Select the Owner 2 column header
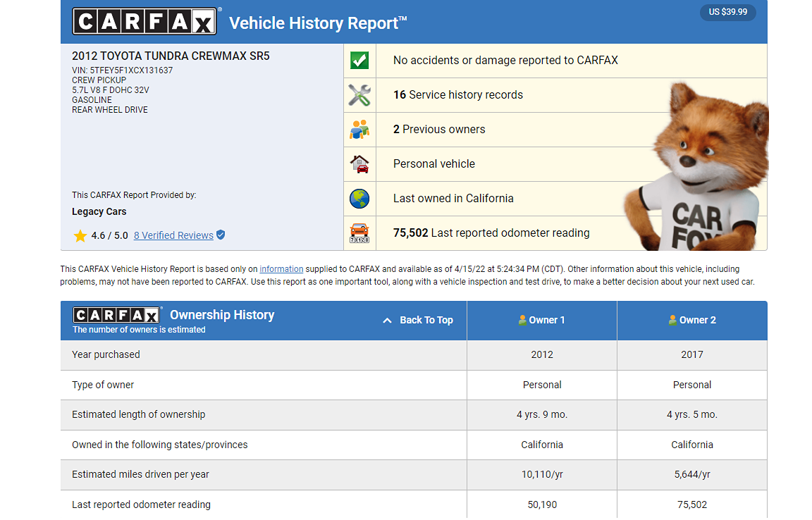Screen dimensions: 812x520 [691, 321]
